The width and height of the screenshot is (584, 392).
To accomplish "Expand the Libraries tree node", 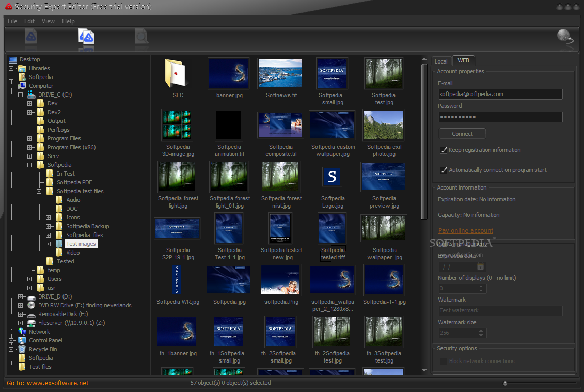I will (11, 69).
